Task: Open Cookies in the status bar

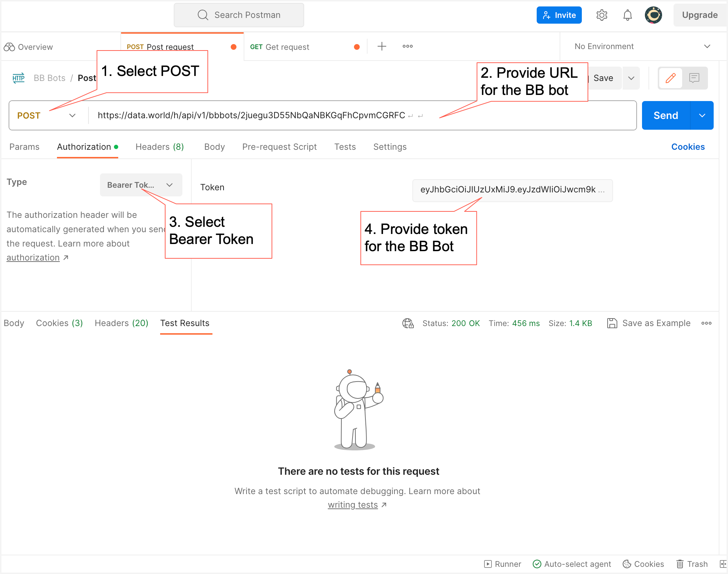Action: [643, 564]
